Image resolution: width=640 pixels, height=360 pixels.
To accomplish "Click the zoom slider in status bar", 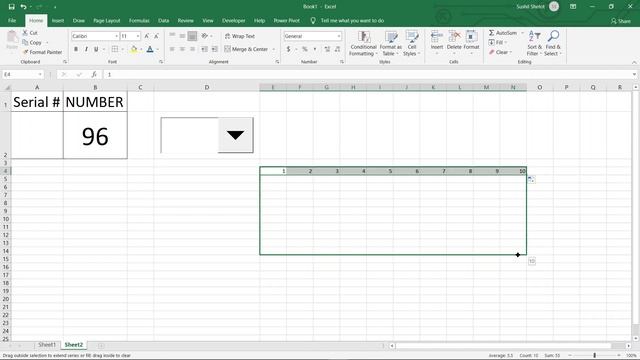I will click(x=594, y=356).
